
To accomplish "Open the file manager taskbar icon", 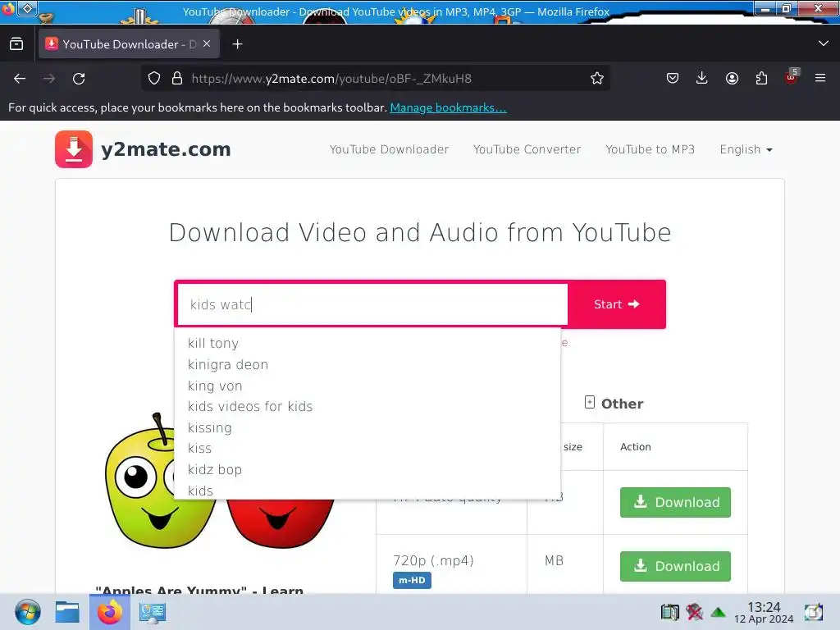I will coord(67,612).
